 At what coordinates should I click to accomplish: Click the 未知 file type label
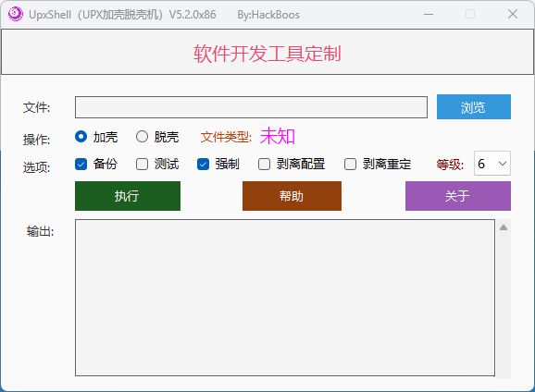click(x=278, y=136)
